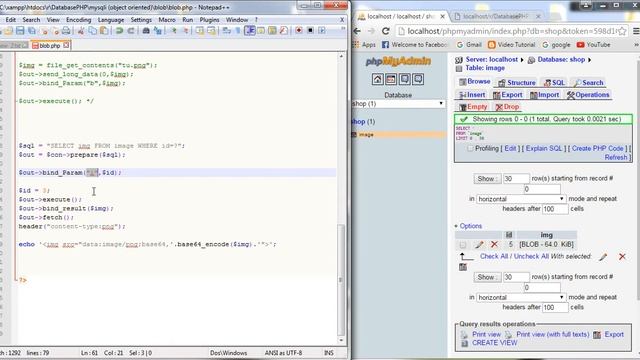Open the lower horizontal mode dropdown
Screen dimensions: 640x360
[x=521, y=297]
